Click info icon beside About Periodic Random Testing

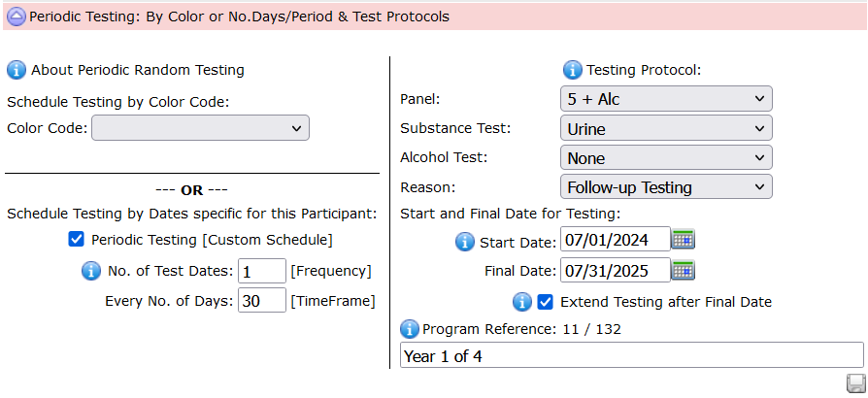tap(17, 70)
